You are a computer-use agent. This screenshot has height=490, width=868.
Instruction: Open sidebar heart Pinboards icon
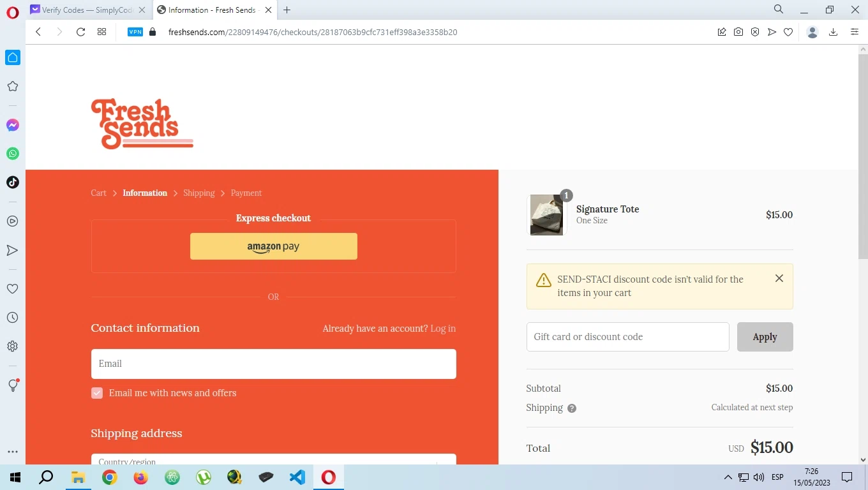[x=12, y=289]
